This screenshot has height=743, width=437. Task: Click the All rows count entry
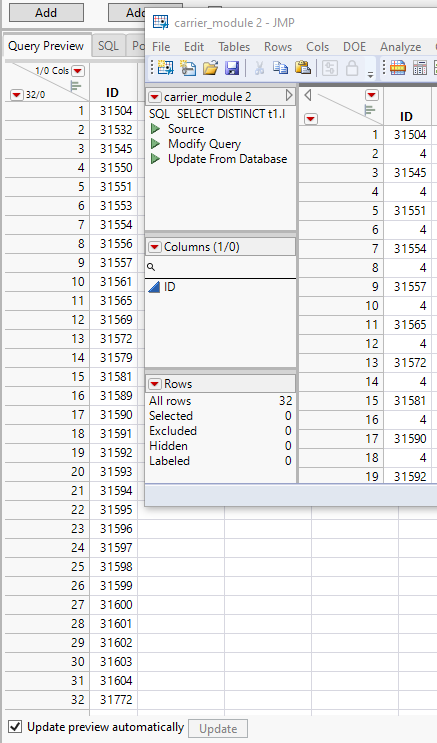point(220,401)
